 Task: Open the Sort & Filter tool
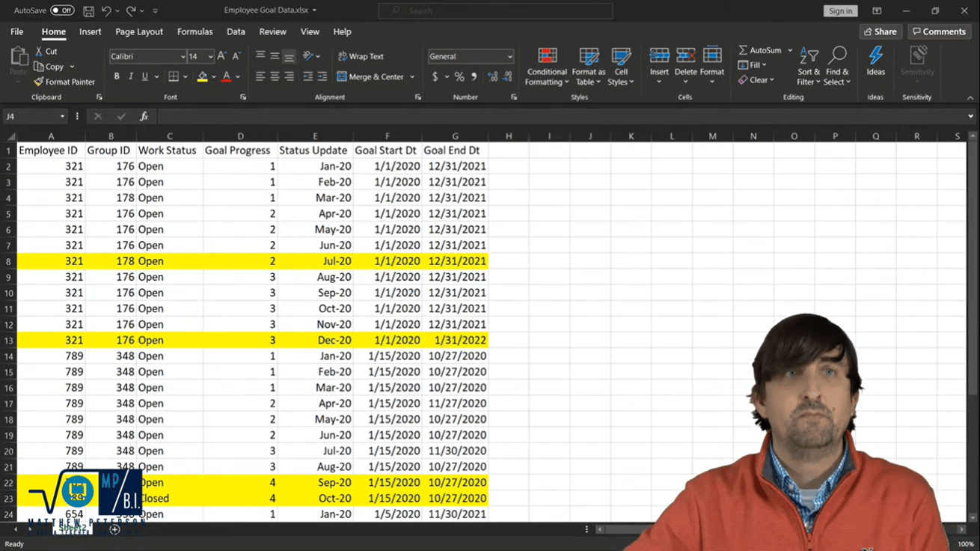coord(808,66)
